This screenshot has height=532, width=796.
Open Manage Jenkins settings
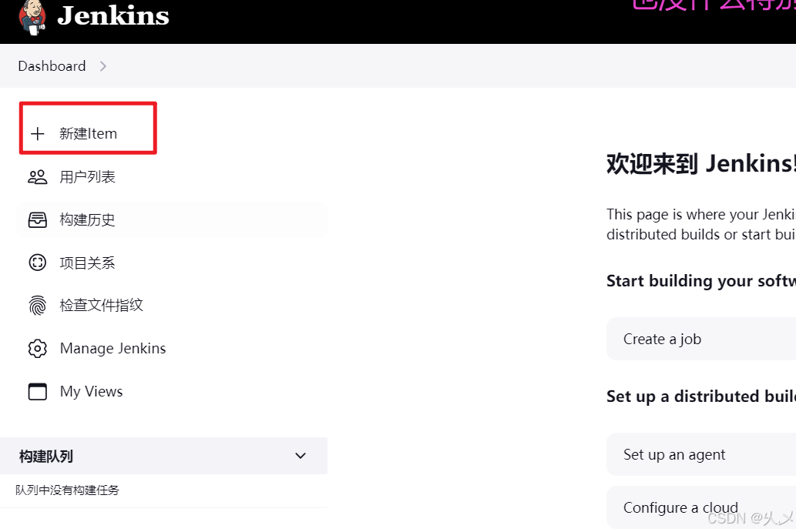113,349
